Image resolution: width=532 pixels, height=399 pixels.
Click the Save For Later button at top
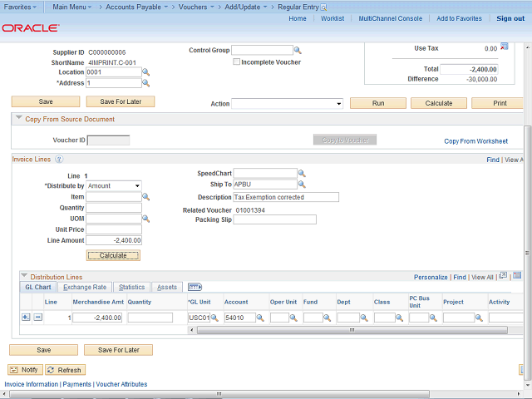tap(120, 101)
